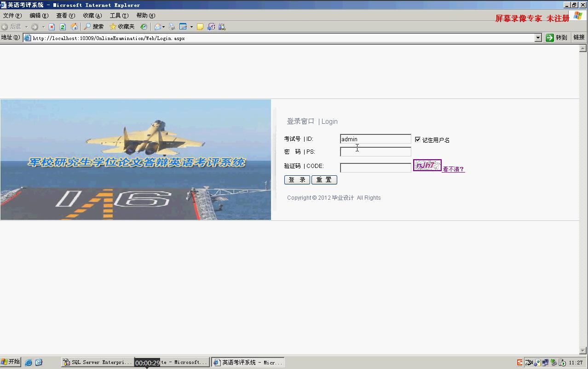Click the Refresh page icon
The height and width of the screenshot is (369, 588).
click(63, 27)
